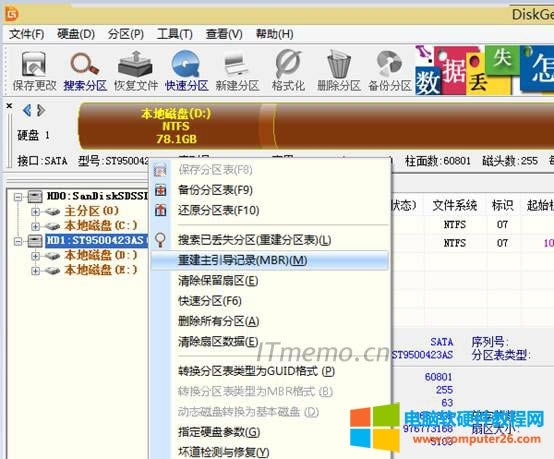
Task: Select HD0:SanDiskSDSSD disk in tree
Action: [97, 196]
